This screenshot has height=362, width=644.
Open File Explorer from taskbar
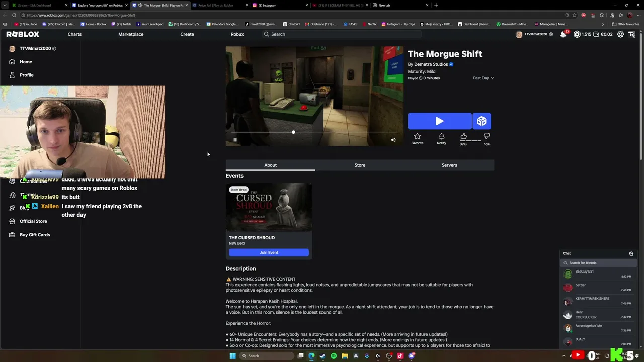(x=345, y=356)
